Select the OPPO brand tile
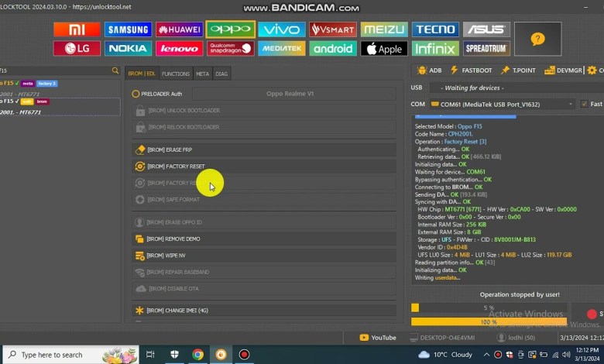The height and width of the screenshot is (364, 604). pyautogui.click(x=230, y=29)
